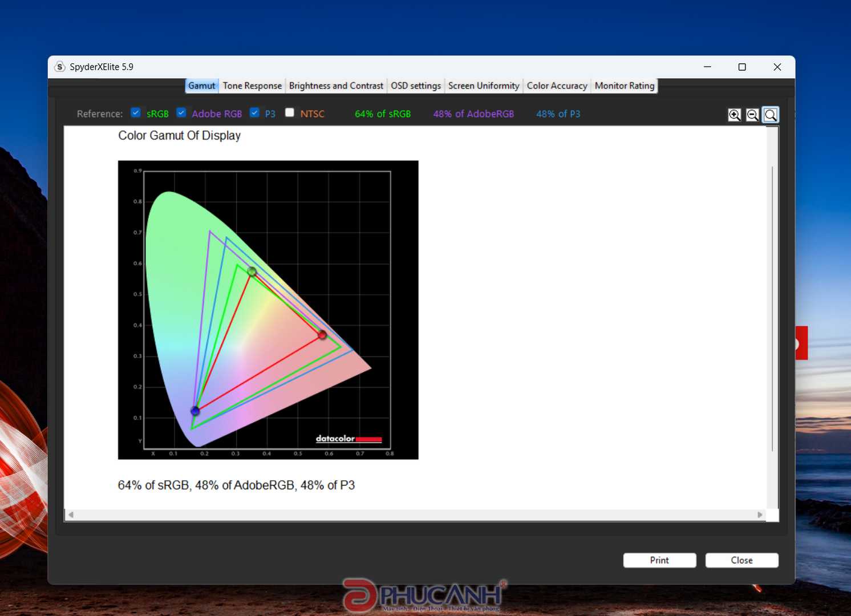
Task: Click the zoom out magnifier icon
Action: 752,115
